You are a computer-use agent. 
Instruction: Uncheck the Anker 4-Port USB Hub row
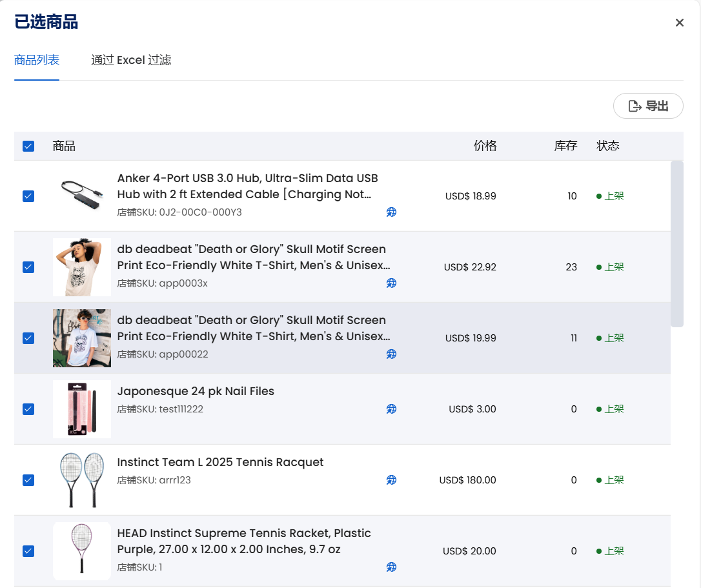click(28, 196)
